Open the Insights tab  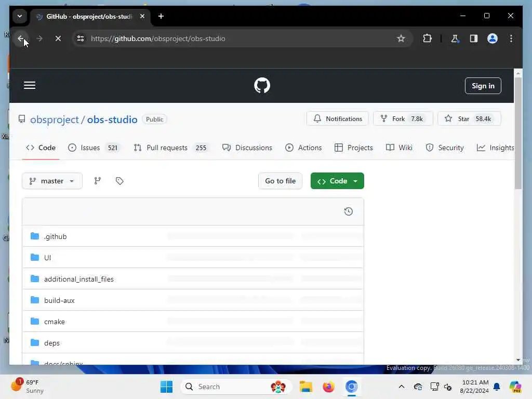[495, 148]
